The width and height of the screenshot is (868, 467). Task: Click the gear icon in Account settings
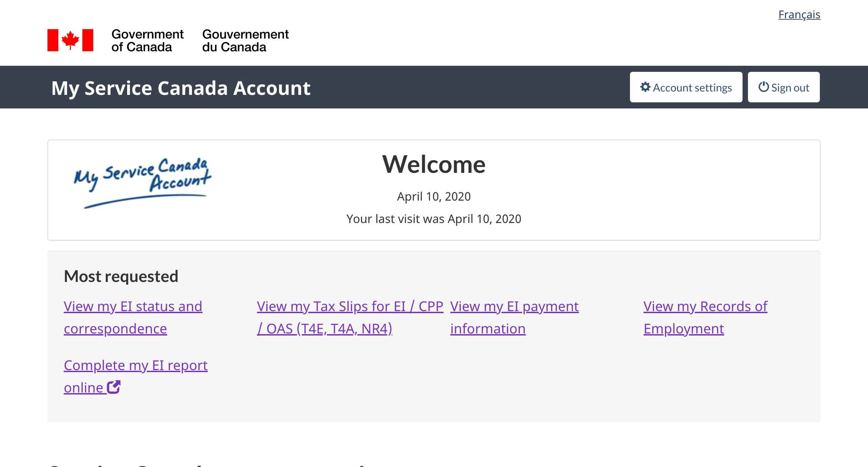(645, 87)
